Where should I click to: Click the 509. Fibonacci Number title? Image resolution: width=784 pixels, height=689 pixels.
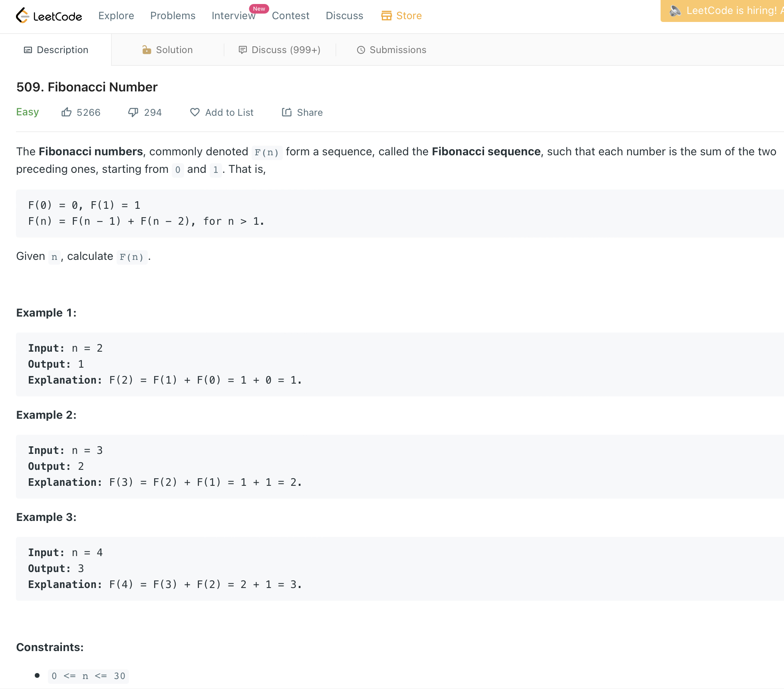pos(87,87)
